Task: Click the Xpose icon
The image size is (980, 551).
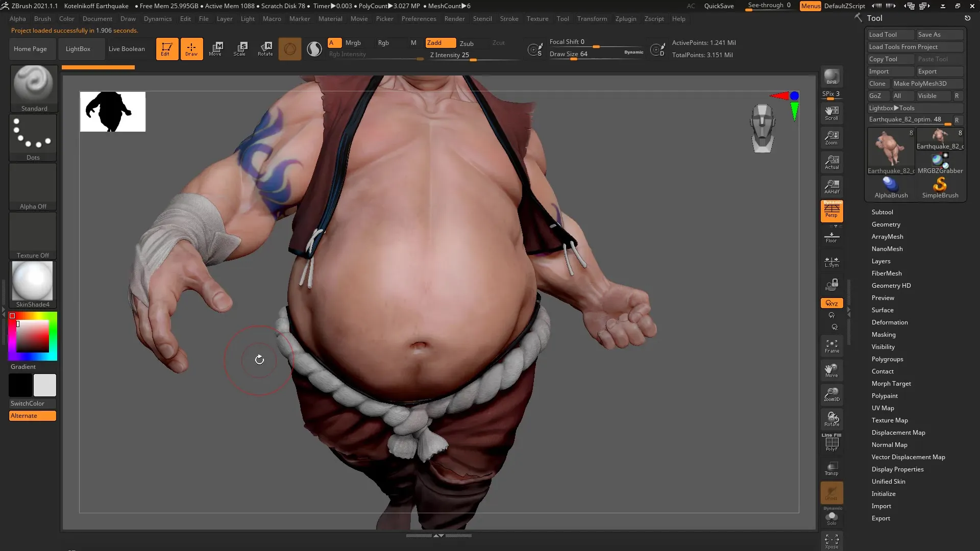Action: [x=831, y=542]
